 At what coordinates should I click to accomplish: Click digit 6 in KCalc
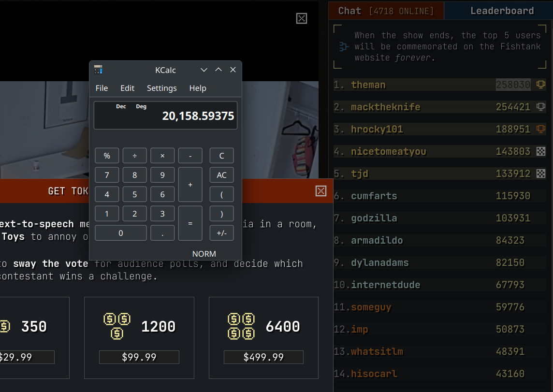click(x=162, y=195)
